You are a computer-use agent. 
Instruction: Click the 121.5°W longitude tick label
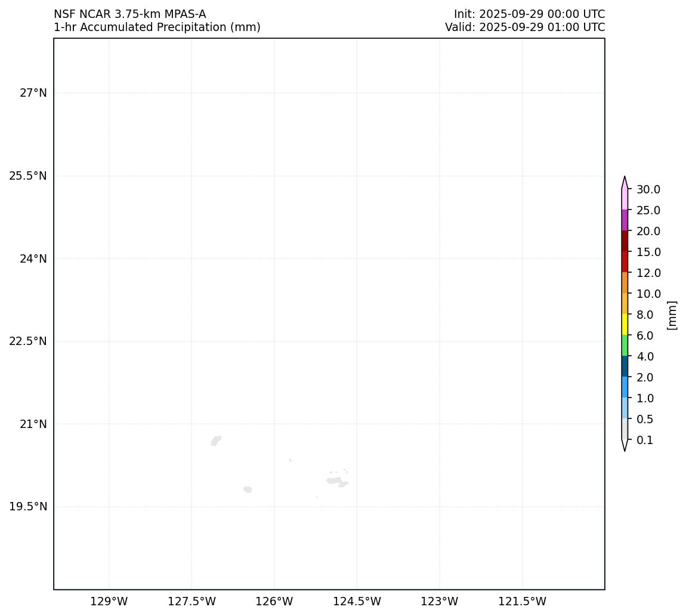click(x=523, y=601)
